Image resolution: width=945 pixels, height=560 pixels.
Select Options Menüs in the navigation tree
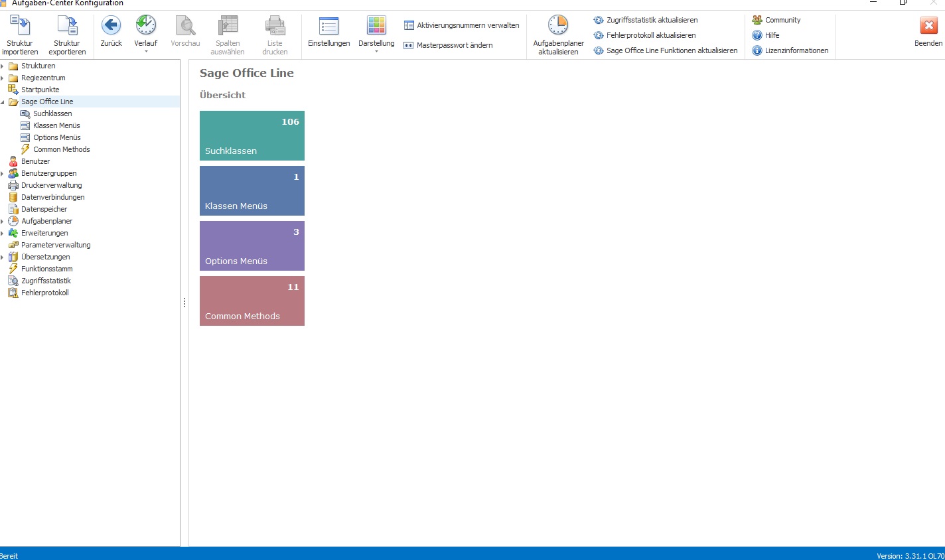point(56,137)
